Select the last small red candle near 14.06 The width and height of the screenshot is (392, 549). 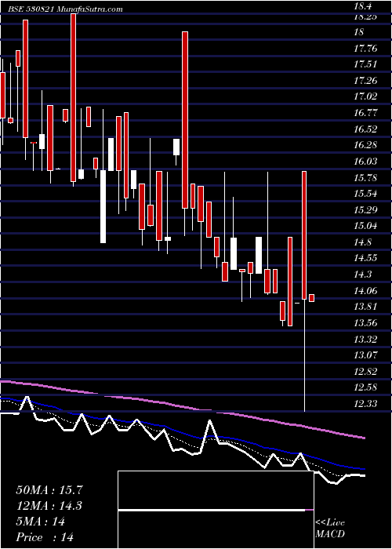click(x=311, y=297)
